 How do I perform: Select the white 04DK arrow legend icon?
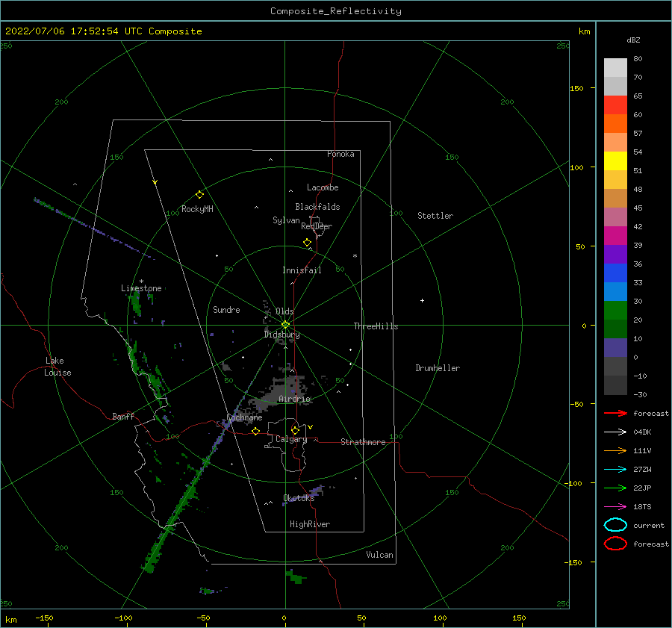[615, 432]
